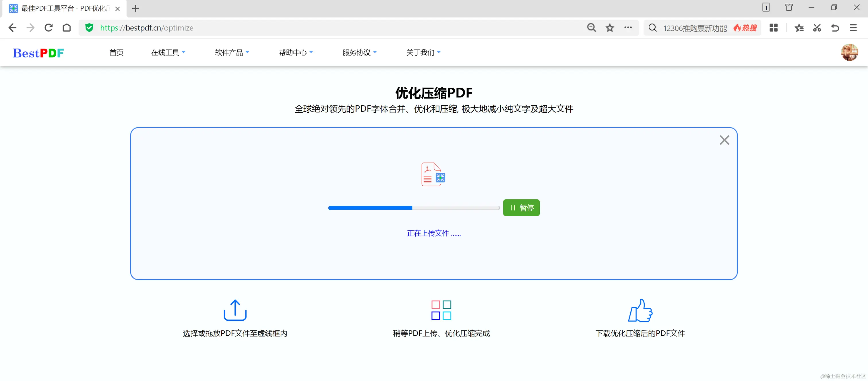Click the BestPDF logo link
The image size is (868, 381).
[x=38, y=53]
